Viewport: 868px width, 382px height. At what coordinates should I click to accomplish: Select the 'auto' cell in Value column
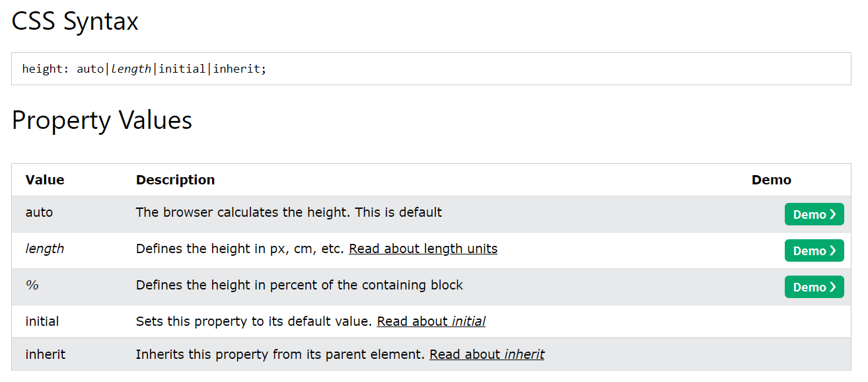[x=39, y=213]
